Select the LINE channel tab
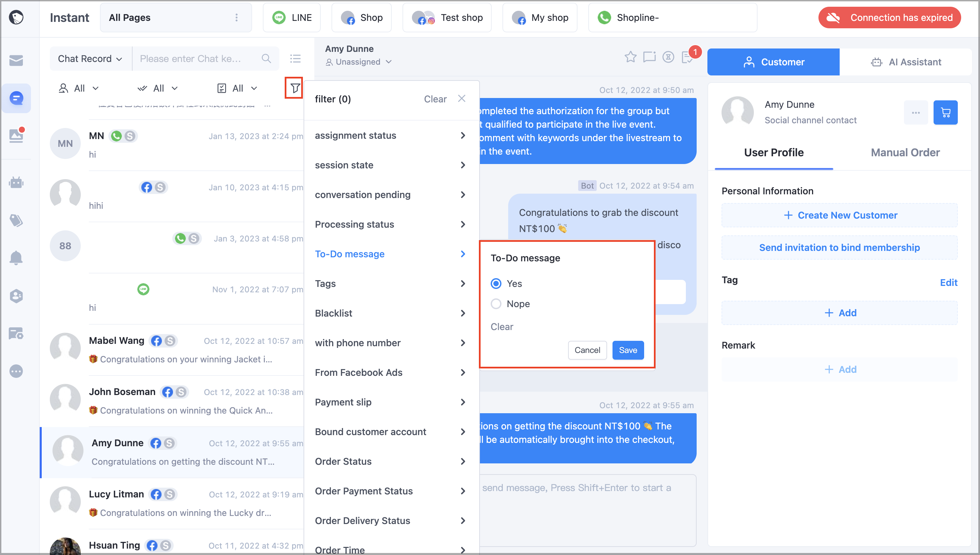Viewport: 980px width, 555px height. point(292,17)
